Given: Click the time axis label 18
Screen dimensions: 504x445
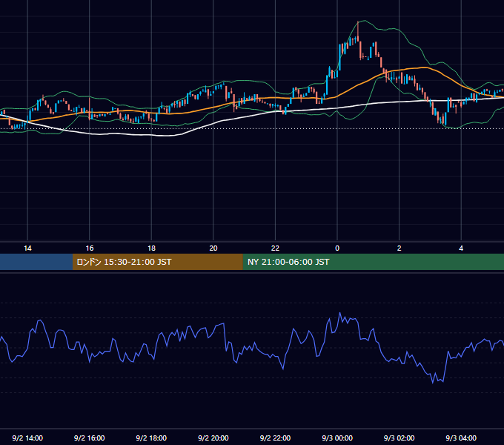Looking at the screenshot, I should tap(151, 248).
